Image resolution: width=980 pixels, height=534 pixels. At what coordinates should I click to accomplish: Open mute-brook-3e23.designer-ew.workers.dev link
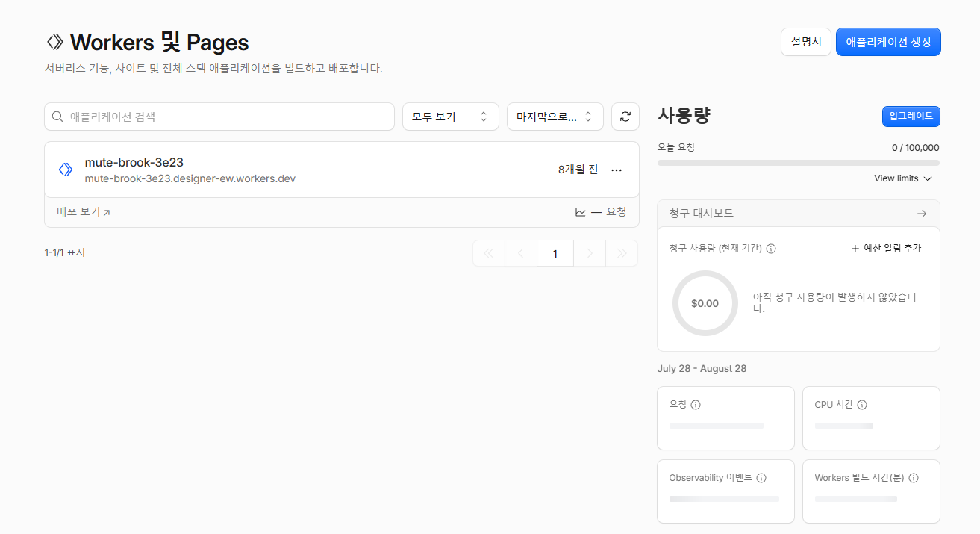(190, 179)
